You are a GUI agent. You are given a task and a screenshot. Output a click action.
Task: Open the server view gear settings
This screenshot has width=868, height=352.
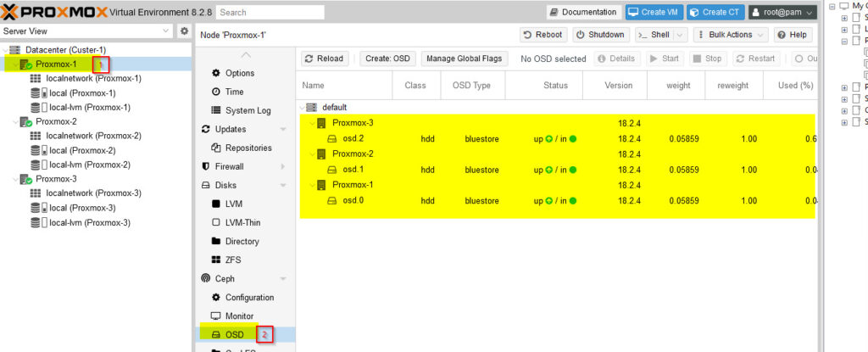pos(184,31)
